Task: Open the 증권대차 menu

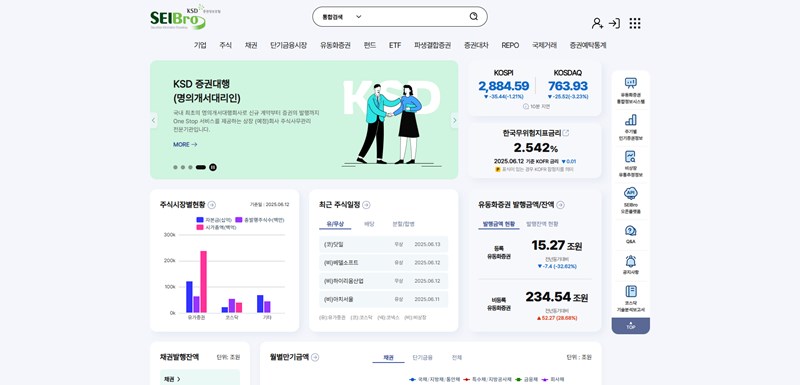Action: 476,45
